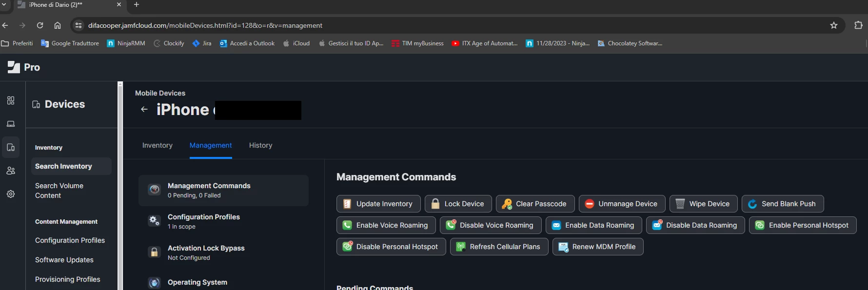Image resolution: width=868 pixels, height=290 pixels.
Task: Open Google Traduttore bookmark
Action: click(70, 43)
